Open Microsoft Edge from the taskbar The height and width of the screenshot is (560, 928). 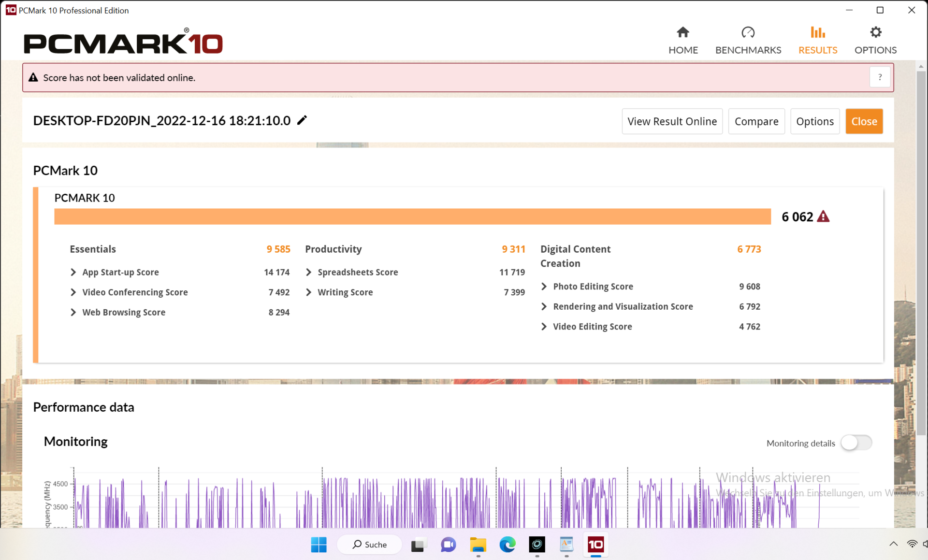507,545
